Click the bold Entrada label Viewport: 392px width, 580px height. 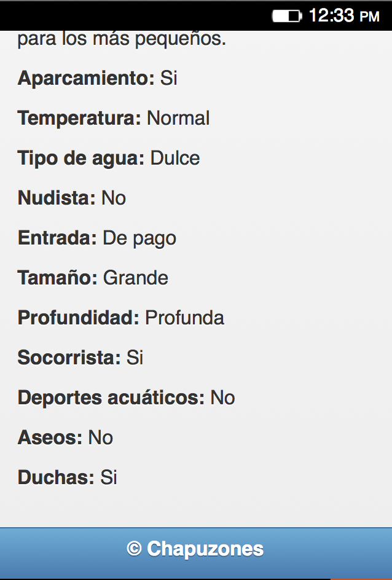point(57,238)
